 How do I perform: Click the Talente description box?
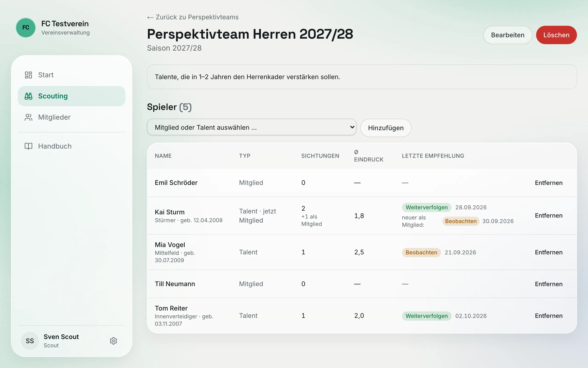362,77
